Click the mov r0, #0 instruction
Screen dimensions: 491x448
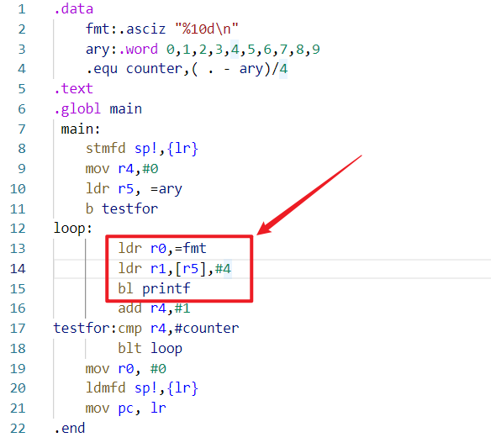126,368
